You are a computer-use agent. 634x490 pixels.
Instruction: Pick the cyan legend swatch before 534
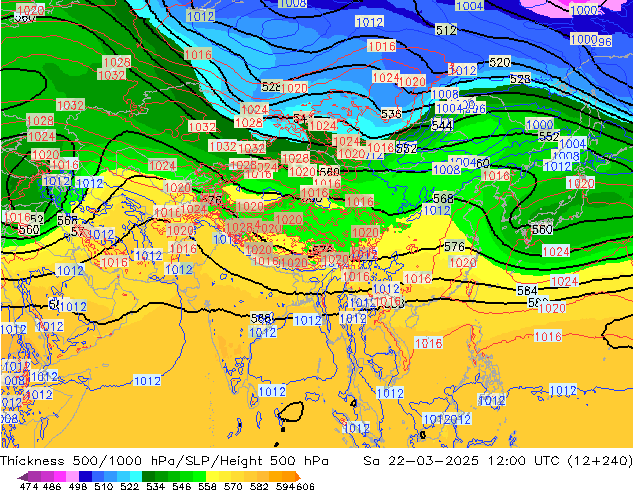click(x=136, y=476)
